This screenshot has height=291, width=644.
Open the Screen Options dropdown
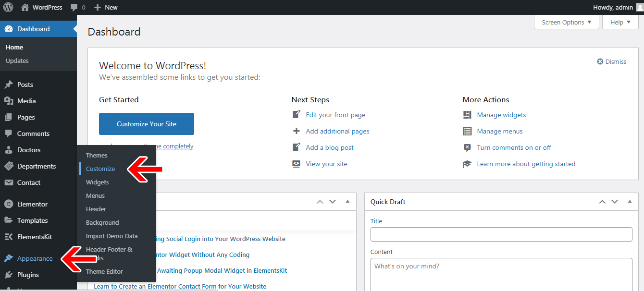pyautogui.click(x=567, y=22)
